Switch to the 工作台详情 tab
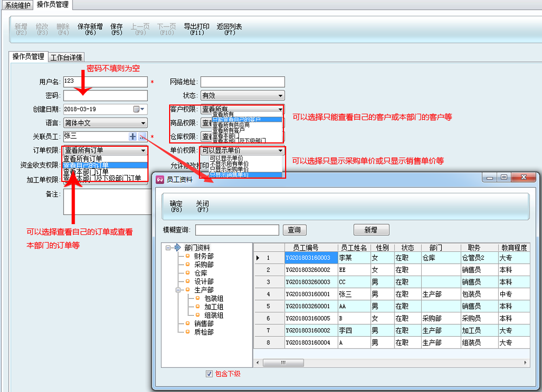The height and width of the screenshot is (392, 542). (66, 57)
